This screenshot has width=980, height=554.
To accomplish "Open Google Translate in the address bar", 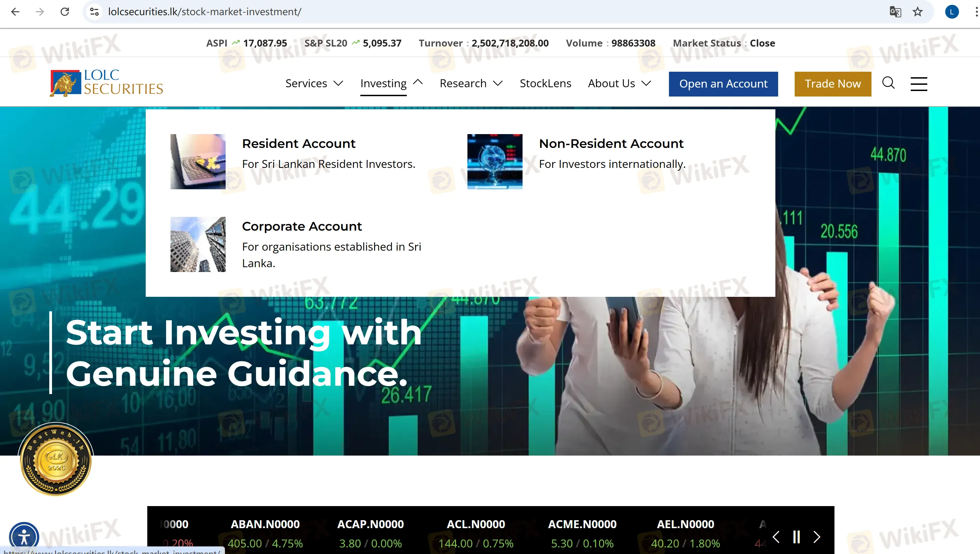I will [895, 12].
